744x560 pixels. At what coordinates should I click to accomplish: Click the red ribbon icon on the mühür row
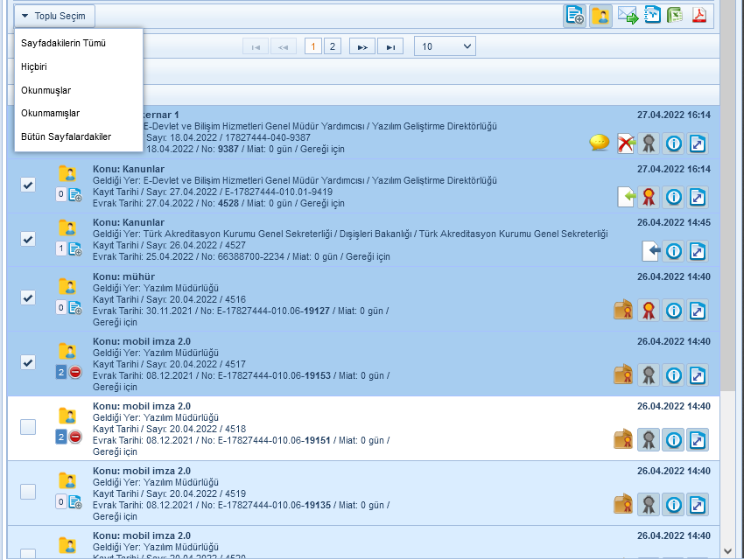[649, 310]
